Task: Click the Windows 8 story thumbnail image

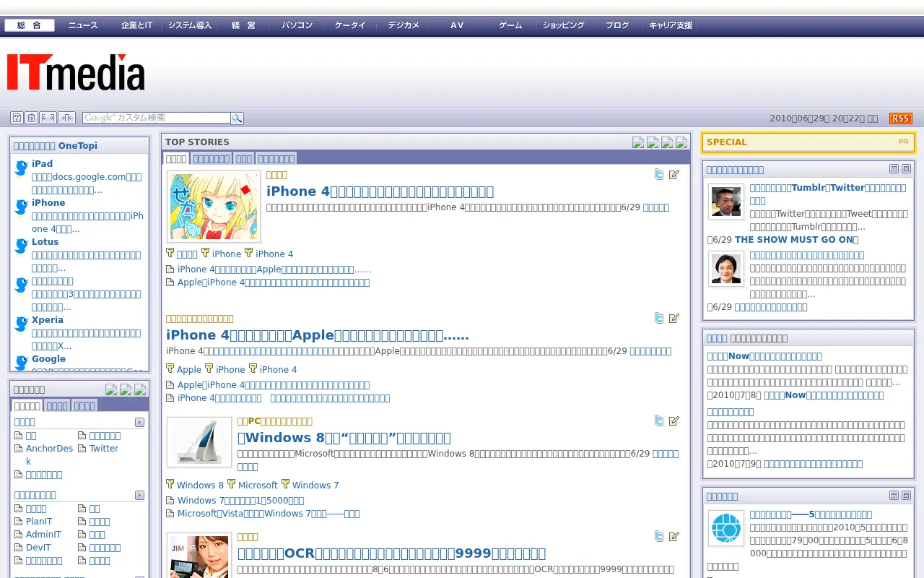Action: (x=199, y=442)
